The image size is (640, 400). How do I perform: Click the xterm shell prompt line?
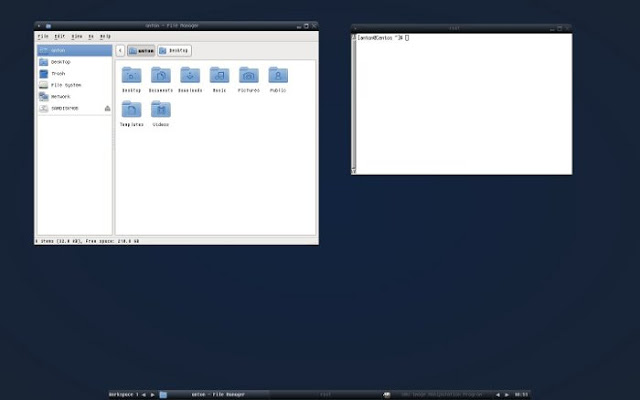(383, 38)
